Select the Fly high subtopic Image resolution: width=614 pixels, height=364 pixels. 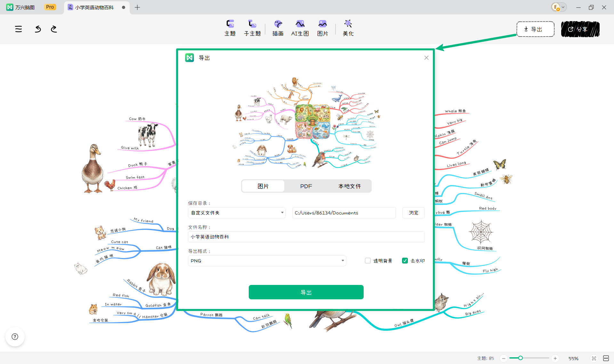[490, 270]
